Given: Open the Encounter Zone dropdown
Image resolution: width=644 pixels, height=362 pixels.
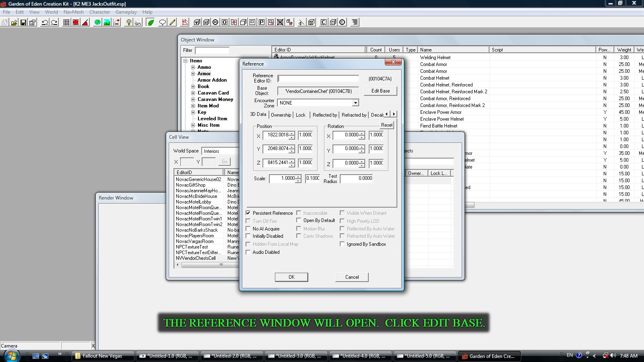Looking at the screenshot, I should click(x=355, y=103).
